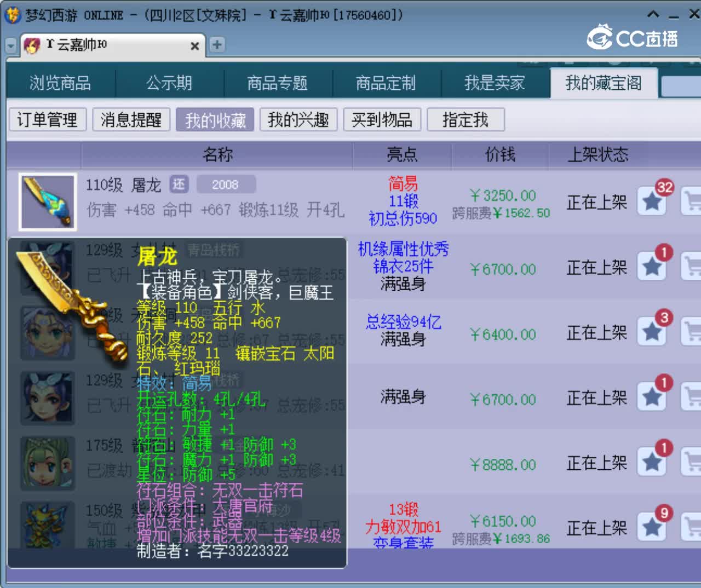Image resolution: width=701 pixels, height=588 pixels.
Task: Click the 订单管理 button
Action: [48, 120]
